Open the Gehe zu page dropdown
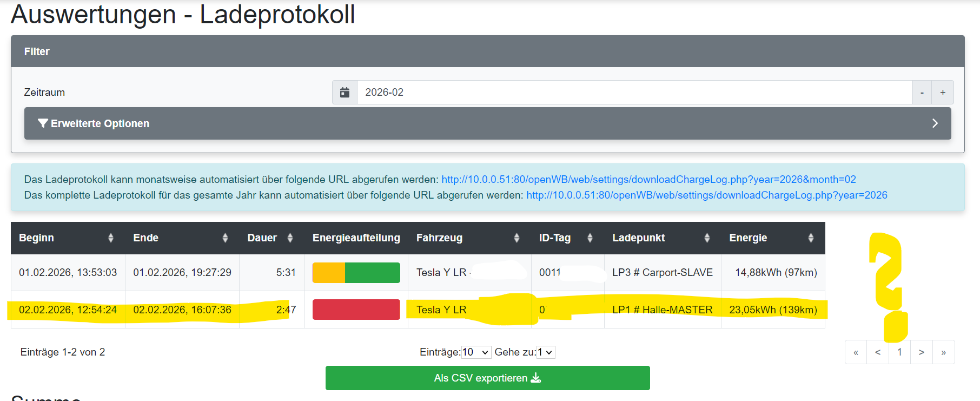 coord(546,352)
